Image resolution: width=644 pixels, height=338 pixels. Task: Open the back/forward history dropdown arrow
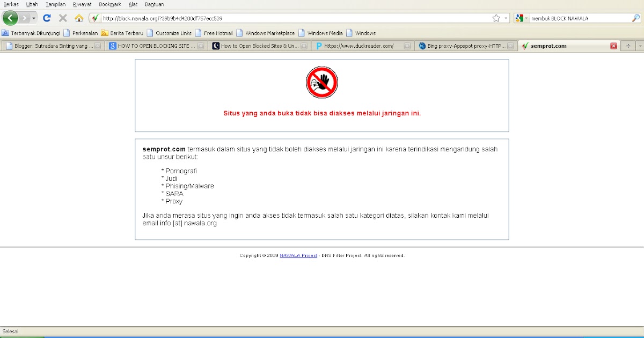pos(34,18)
